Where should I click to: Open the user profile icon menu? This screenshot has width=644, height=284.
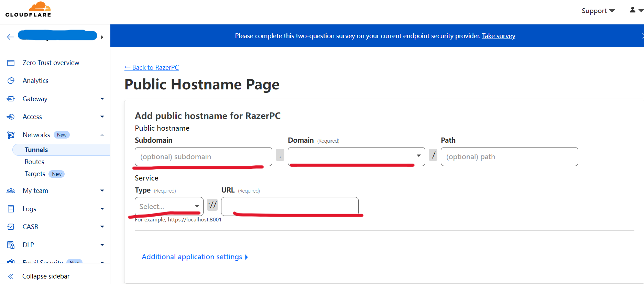coord(636,10)
